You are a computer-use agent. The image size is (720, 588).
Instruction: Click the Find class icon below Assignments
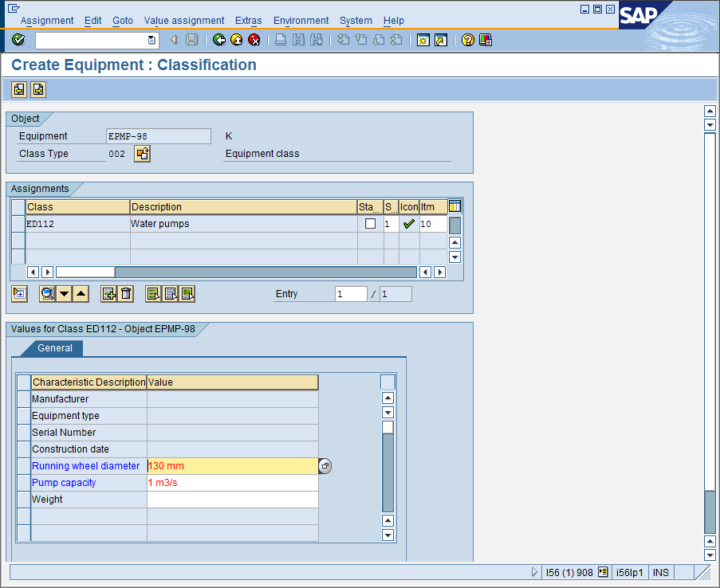click(47, 294)
